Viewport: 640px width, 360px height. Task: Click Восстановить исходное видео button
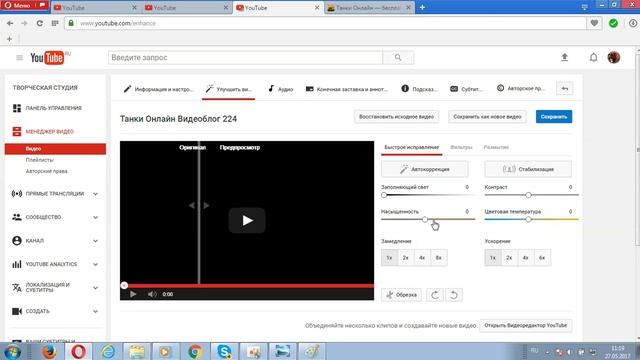[x=396, y=117]
